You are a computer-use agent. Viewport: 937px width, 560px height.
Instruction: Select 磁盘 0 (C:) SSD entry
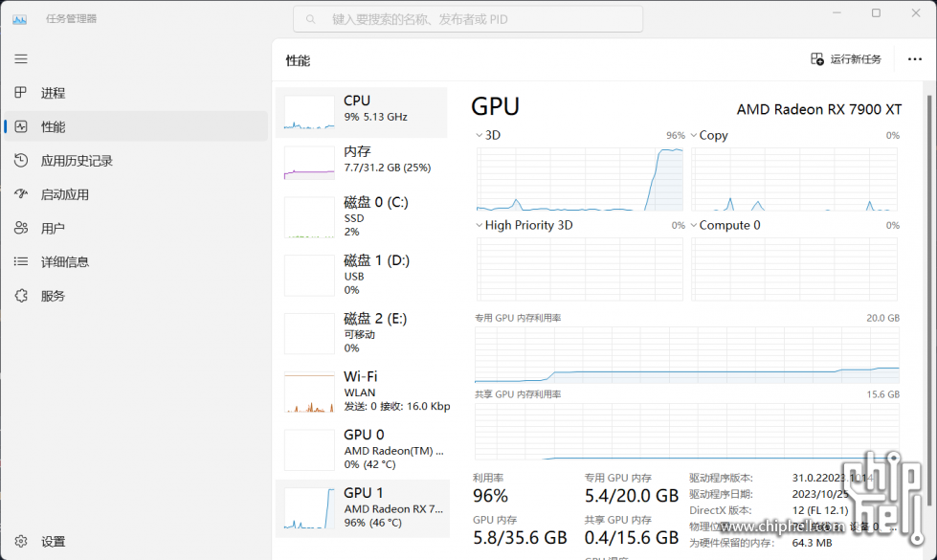pyautogui.click(x=362, y=216)
